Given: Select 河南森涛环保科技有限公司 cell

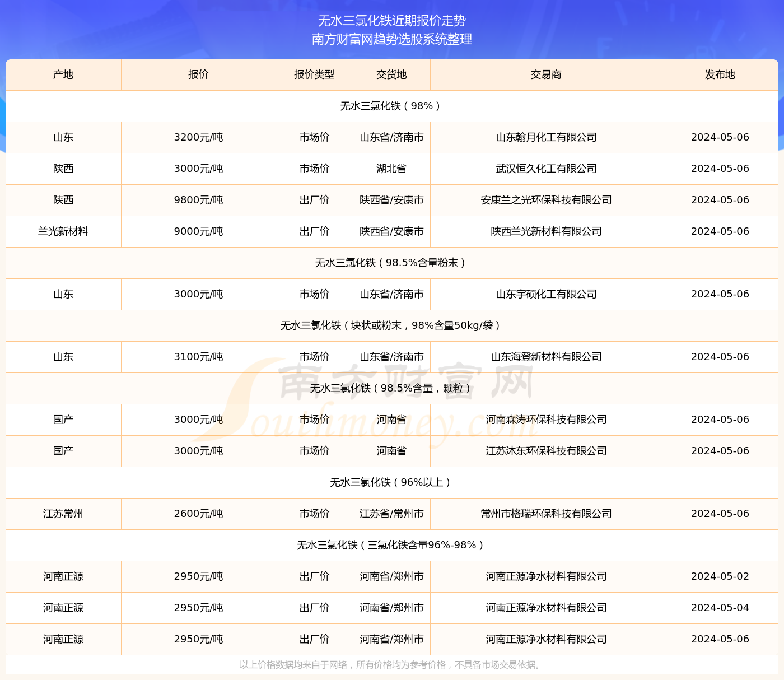Looking at the screenshot, I should click(x=546, y=420).
